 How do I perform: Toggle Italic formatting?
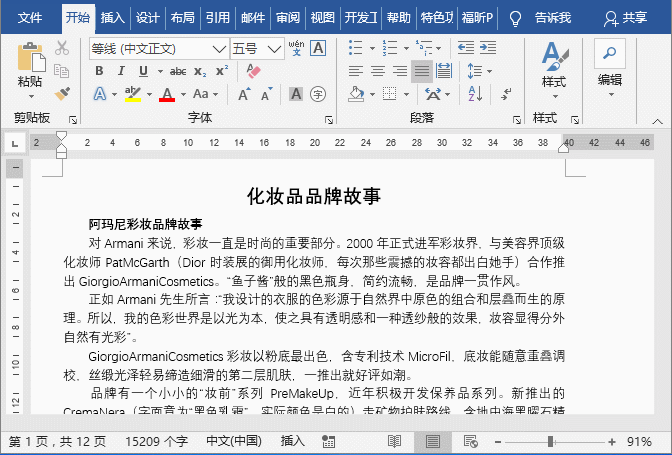121,71
